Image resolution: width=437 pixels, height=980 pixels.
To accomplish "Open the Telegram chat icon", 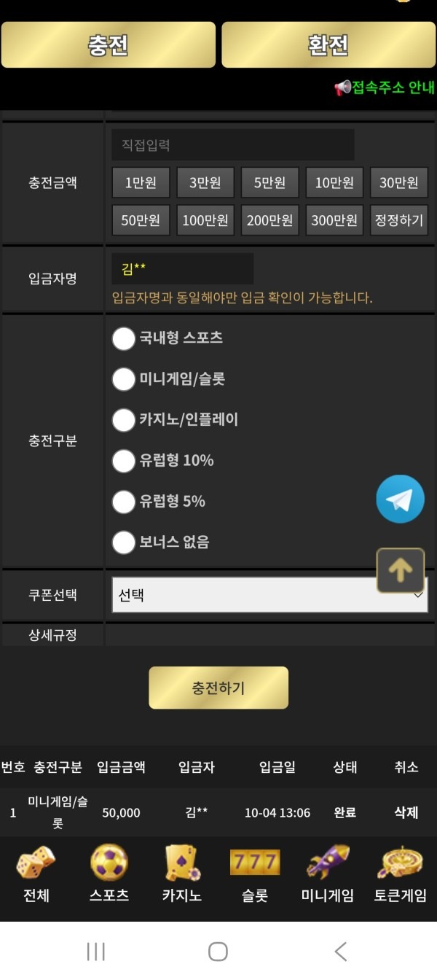I will pyautogui.click(x=399, y=499).
